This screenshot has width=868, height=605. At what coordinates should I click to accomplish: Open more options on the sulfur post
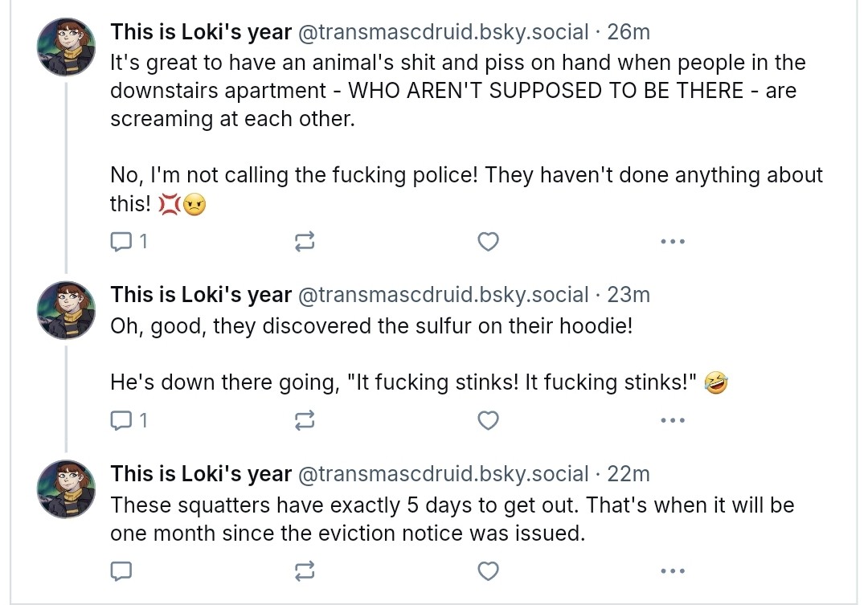tap(671, 420)
